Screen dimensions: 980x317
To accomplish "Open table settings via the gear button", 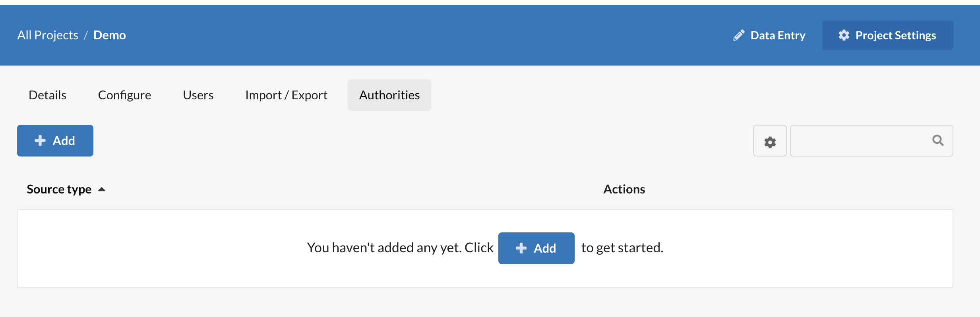I will coord(770,141).
